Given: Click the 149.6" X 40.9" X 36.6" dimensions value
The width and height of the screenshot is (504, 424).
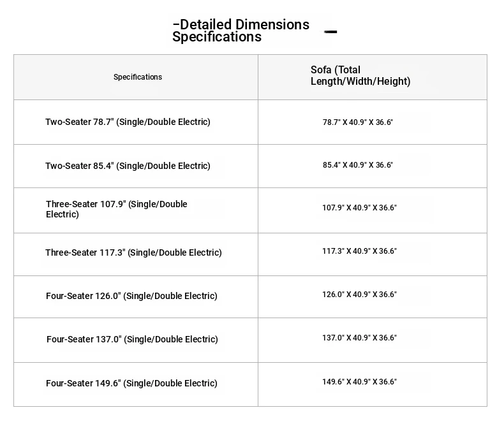Looking at the screenshot, I should (359, 381).
